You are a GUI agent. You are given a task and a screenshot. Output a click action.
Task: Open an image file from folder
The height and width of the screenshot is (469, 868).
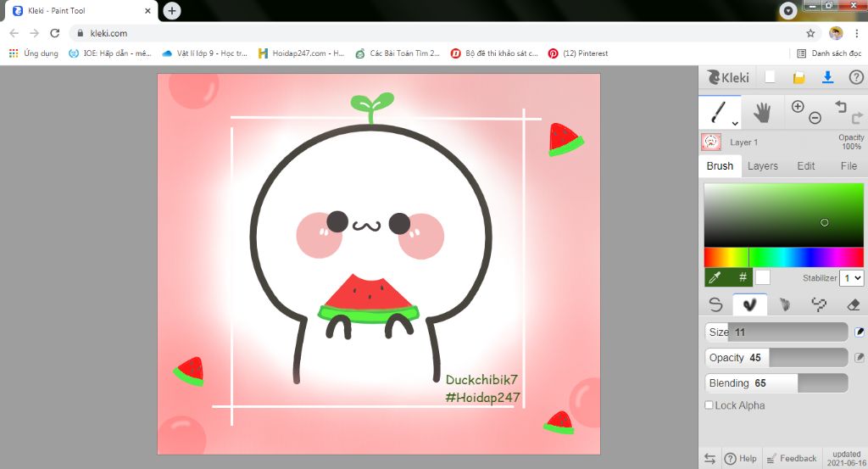(798, 77)
